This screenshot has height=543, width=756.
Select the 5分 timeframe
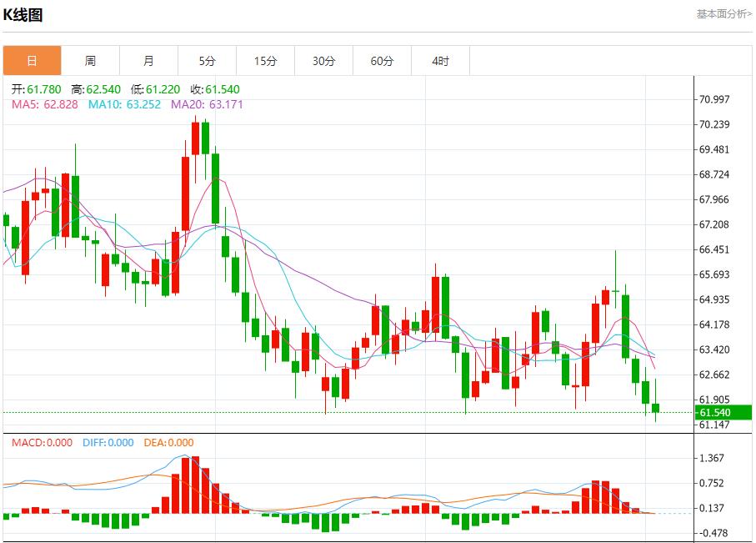pos(207,60)
